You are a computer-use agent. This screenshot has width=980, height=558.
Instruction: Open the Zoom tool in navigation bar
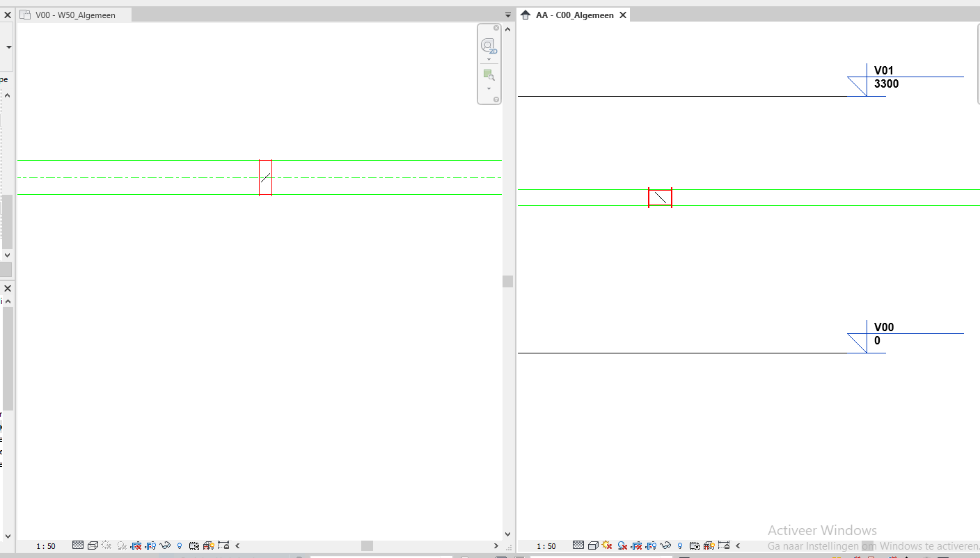coord(489,75)
